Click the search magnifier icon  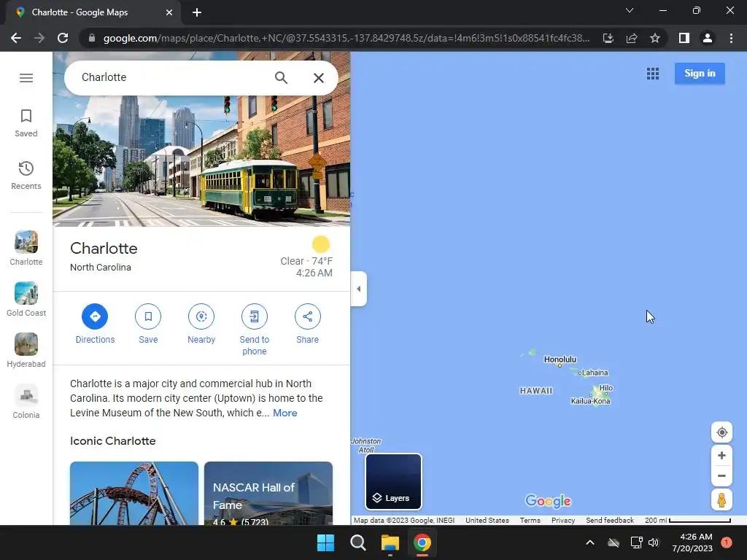[281, 77]
